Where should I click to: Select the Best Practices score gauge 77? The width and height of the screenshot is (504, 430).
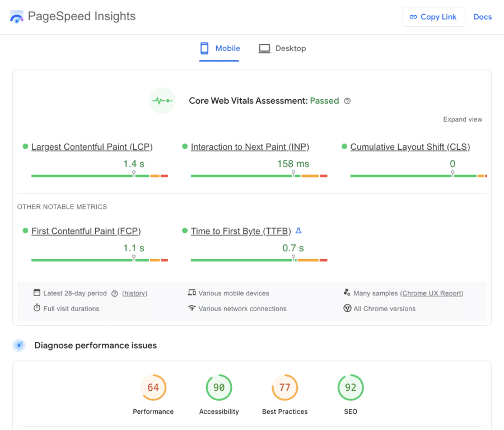point(285,387)
